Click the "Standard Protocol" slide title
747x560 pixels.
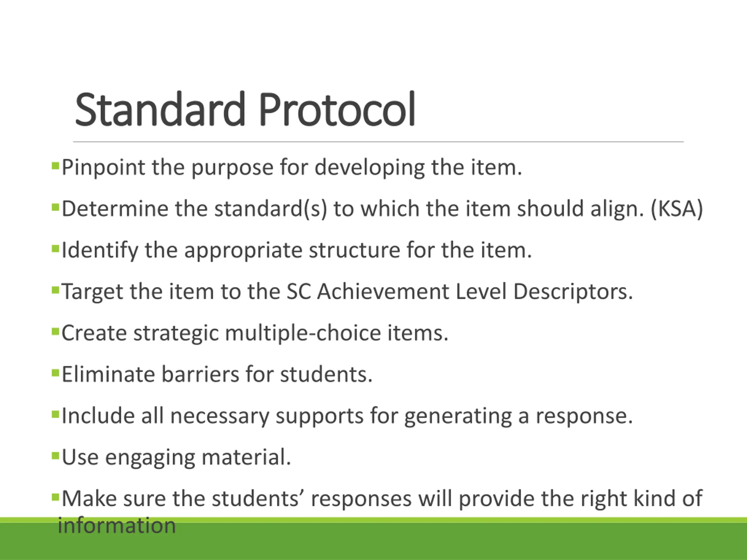[245, 110]
